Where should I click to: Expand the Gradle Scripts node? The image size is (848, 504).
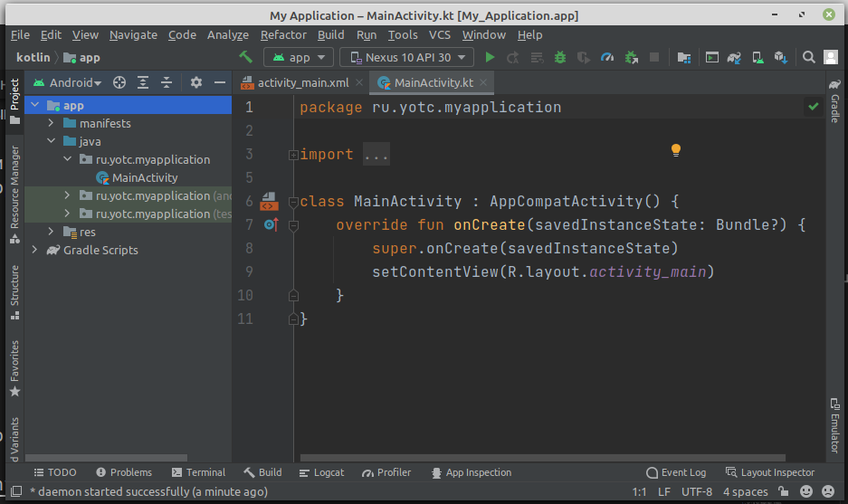[x=34, y=250]
